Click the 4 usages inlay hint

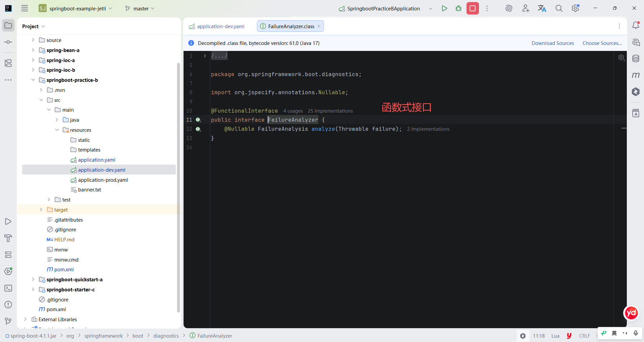(x=293, y=111)
